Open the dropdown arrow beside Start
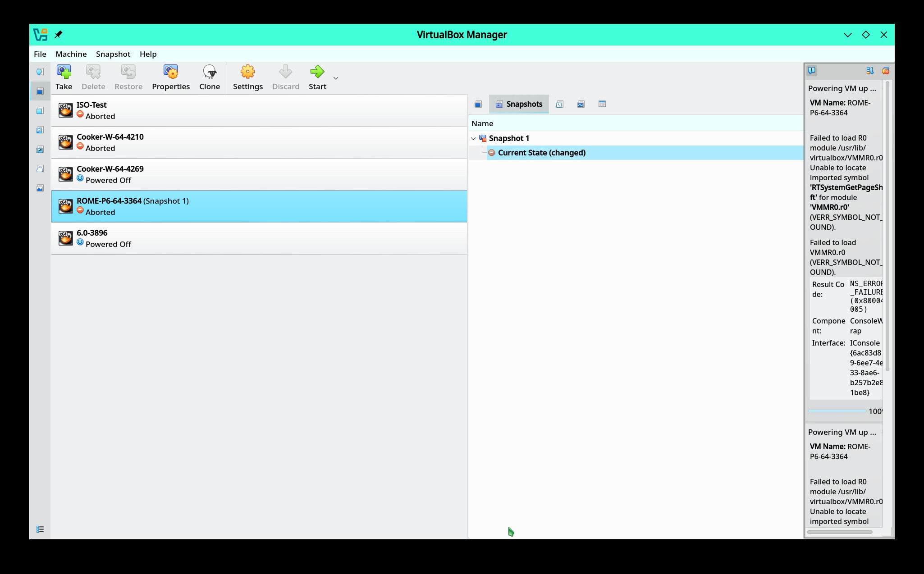 (335, 78)
